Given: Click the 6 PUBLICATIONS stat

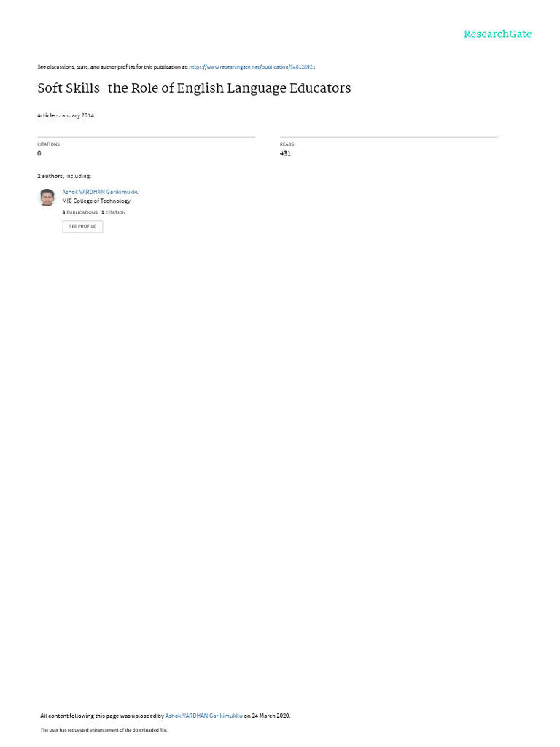Looking at the screenshot, I should (x=80, y=212).
